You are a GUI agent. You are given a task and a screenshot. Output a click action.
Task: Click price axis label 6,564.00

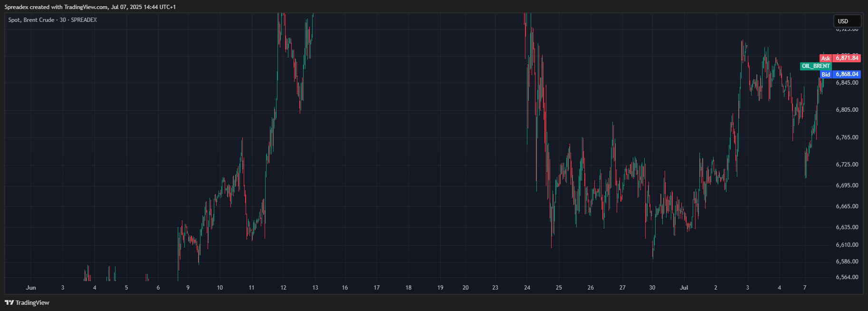click(x=847, y=277)
